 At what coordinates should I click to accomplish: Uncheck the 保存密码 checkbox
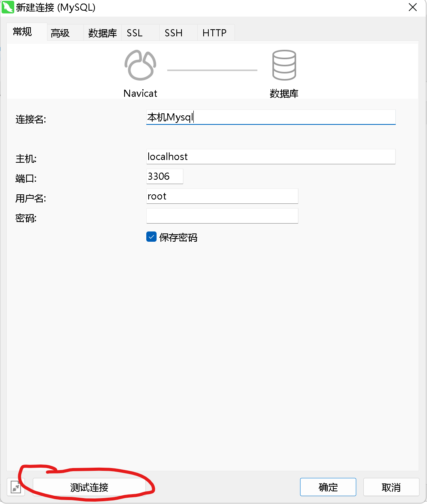tap(151, 237)
